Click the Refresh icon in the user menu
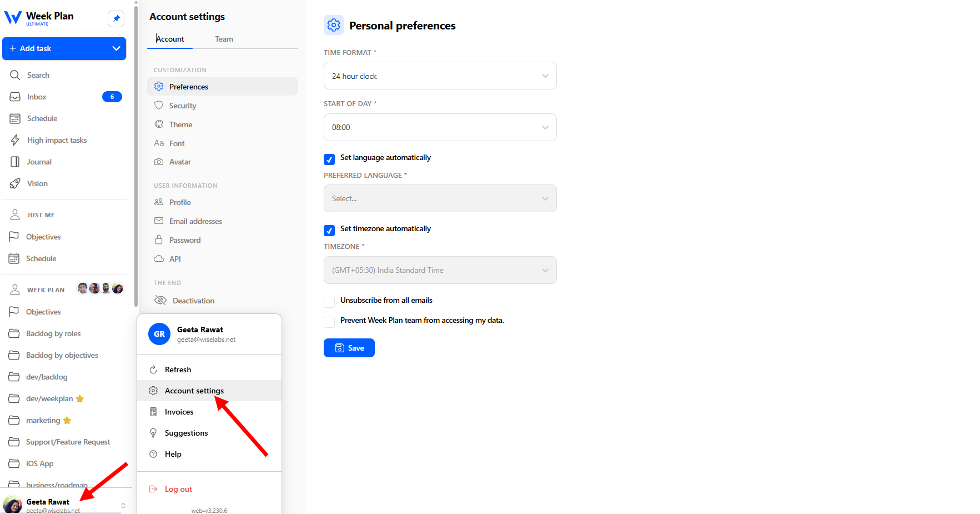 point(153,370)
